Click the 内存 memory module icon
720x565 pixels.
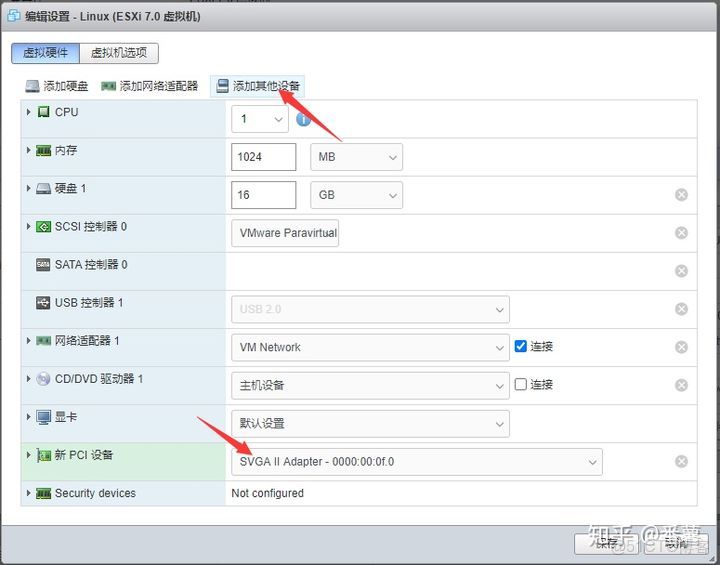43,150
